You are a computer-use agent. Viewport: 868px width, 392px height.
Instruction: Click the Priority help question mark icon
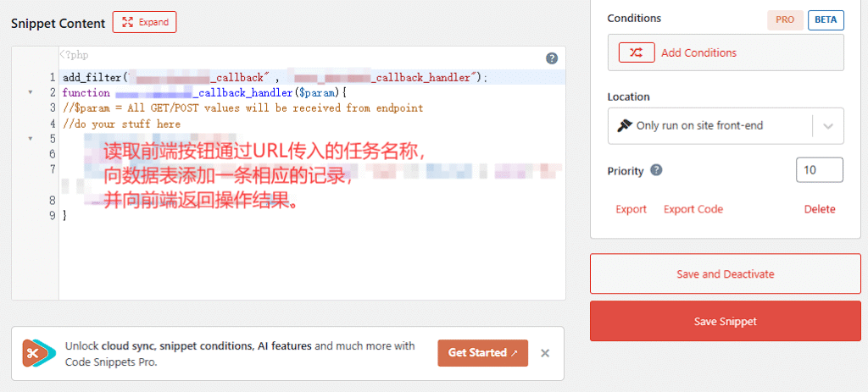(x=656, y=170)
